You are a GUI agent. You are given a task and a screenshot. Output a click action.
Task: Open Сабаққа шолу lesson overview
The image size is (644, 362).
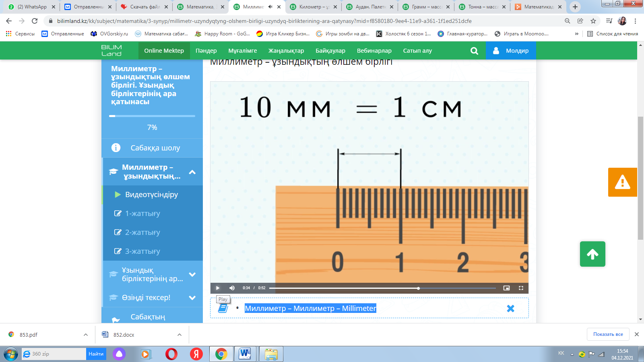point(152,148)
